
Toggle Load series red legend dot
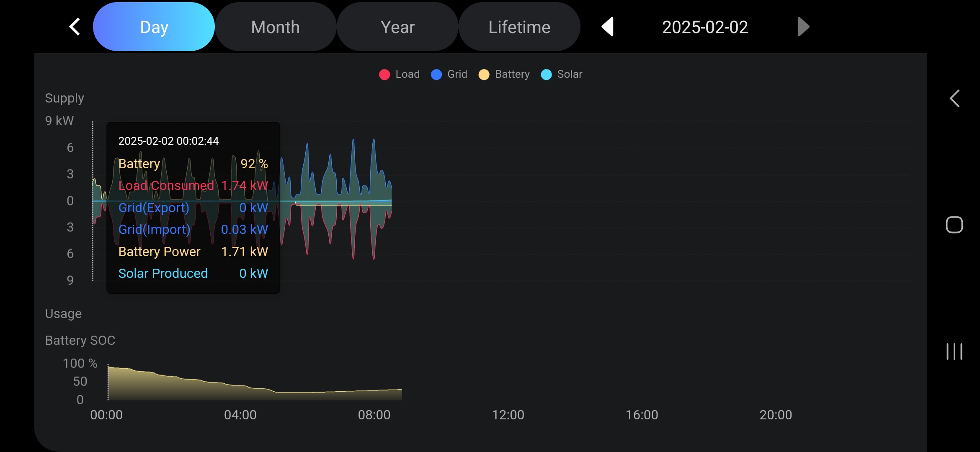384,74
